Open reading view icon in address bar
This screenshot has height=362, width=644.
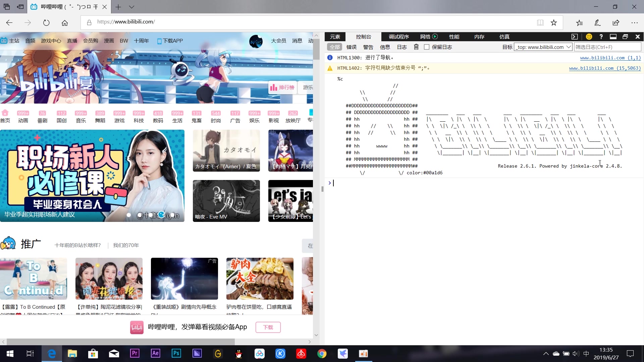click(540, 23)
